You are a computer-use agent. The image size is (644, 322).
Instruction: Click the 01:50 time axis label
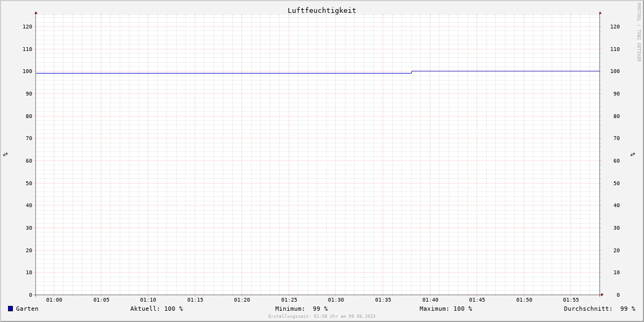tap(524, 300)
